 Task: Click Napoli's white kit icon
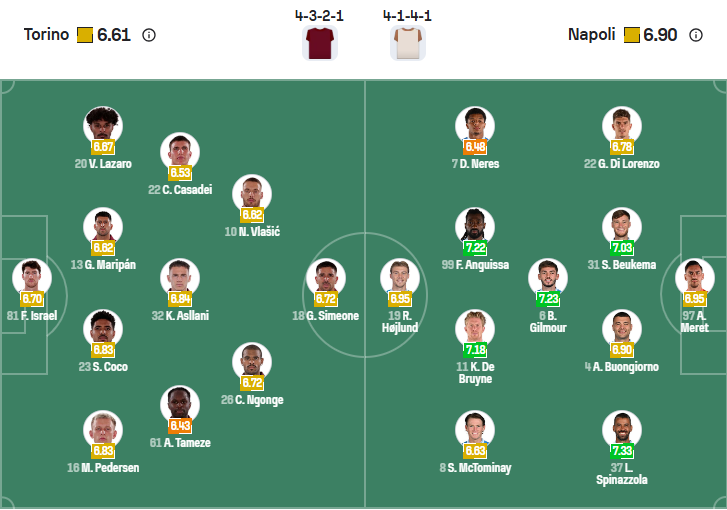coord(407,43)
